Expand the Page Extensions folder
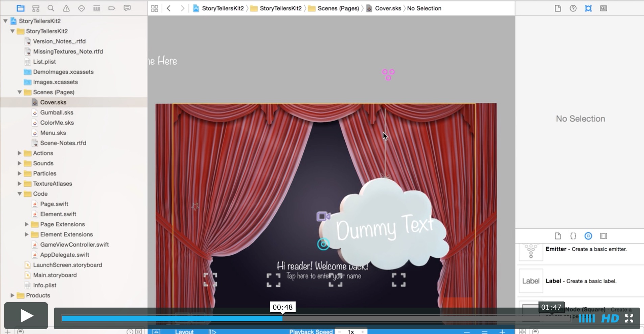Image resolution: width=644 pixels, height=334 pixels. click(x=27, y=224)
